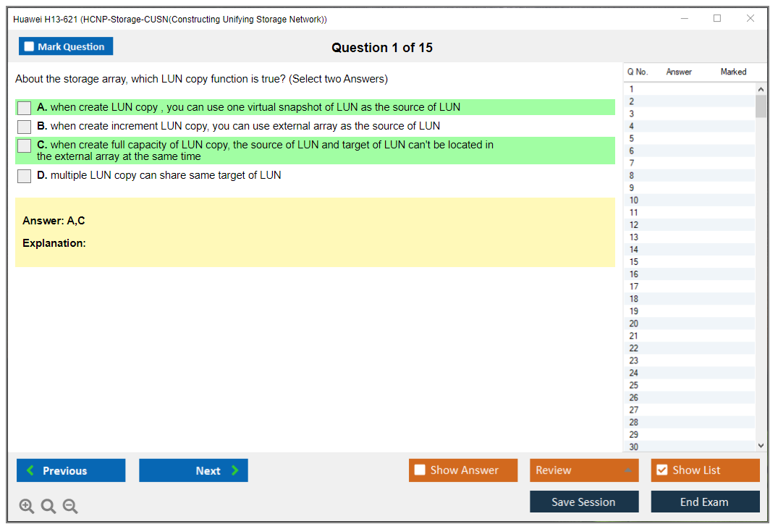Image resolution: width=778 pixels, height=532 pixels.
Task: Expand the Review dropdown menu
Action: click(x=627, y=470)
